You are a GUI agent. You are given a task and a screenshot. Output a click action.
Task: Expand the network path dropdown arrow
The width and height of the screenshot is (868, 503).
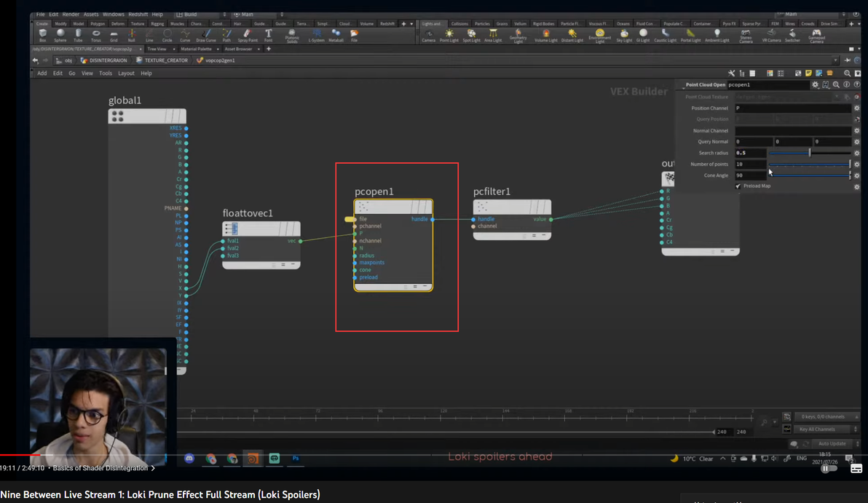click(835, 60)
